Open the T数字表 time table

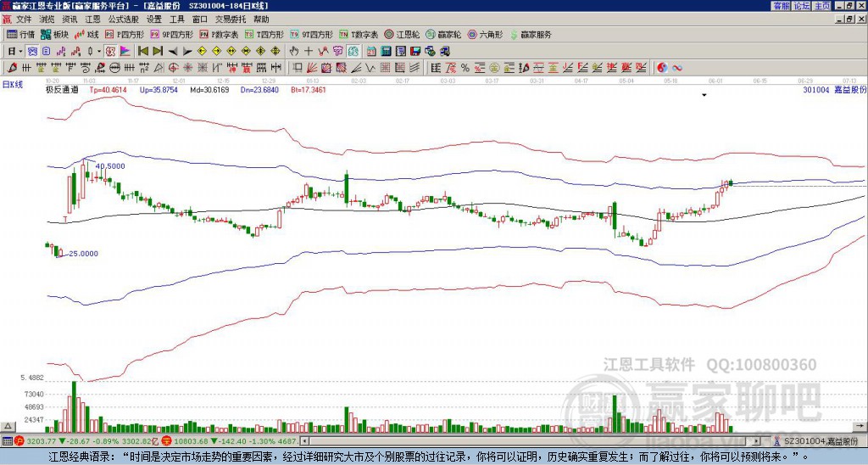pos(359,34)
